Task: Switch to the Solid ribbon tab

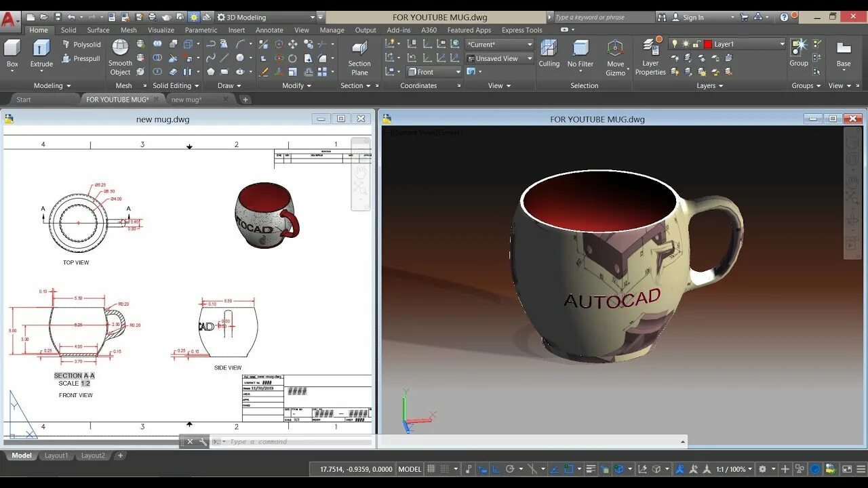Action: click(68, 30)
